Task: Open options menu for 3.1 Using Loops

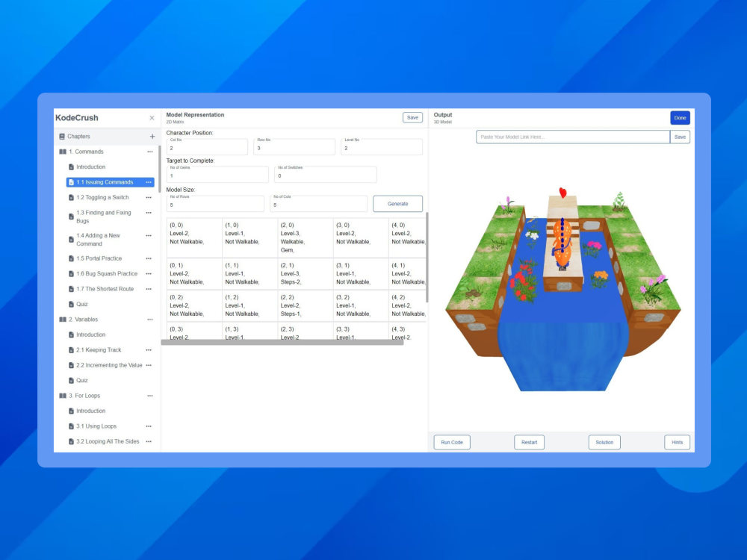Action: [x=149, y=426]
